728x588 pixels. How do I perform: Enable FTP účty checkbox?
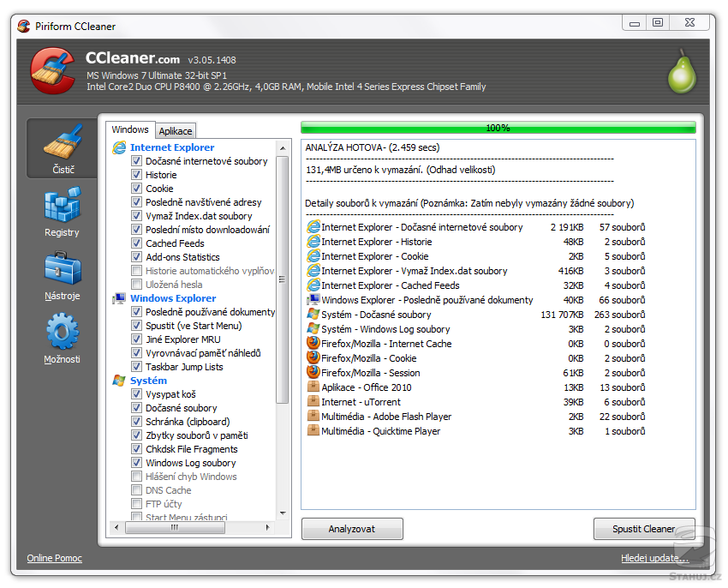136,504
